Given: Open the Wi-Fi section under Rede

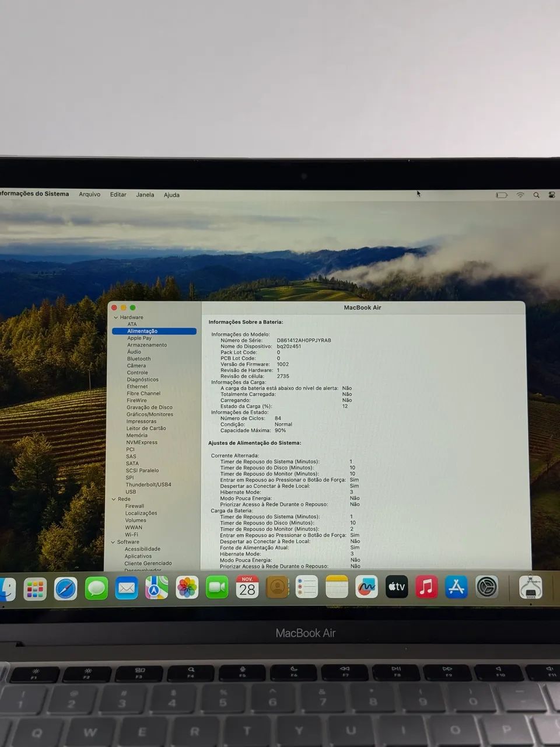Looking at the screenshot, I should 132,534.
